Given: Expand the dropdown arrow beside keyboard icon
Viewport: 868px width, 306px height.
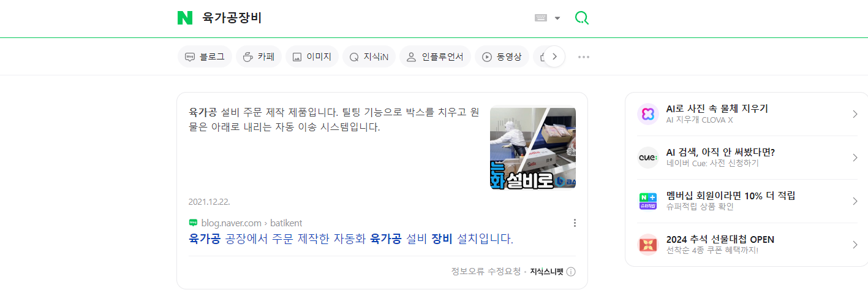Looking at the screenshot, I should pyautogui.click(x=557, y=18).
